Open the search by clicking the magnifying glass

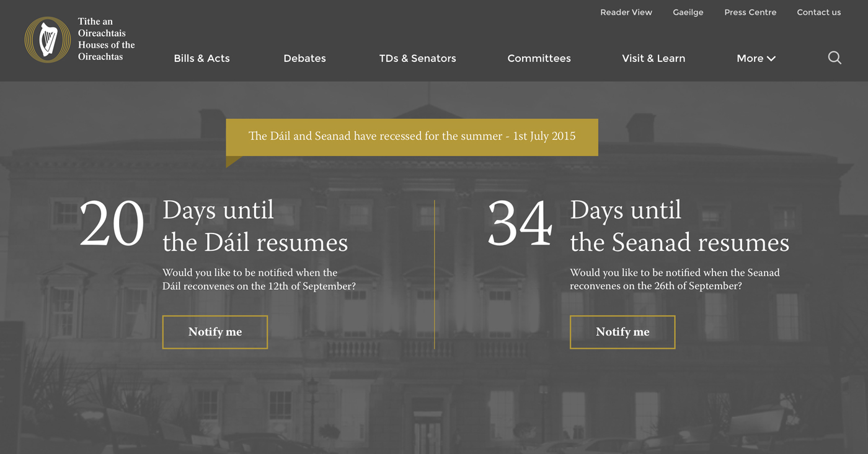click(835, 58)
